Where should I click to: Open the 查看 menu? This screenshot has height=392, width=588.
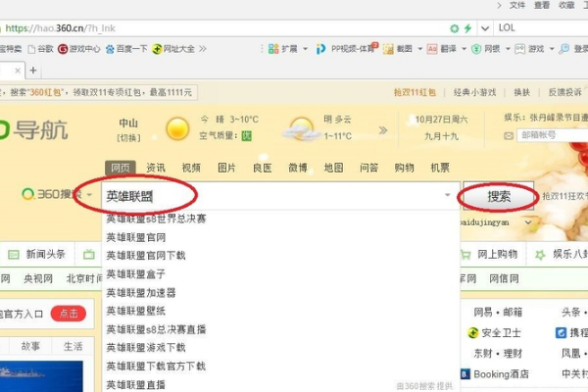(x=542, y=5)
